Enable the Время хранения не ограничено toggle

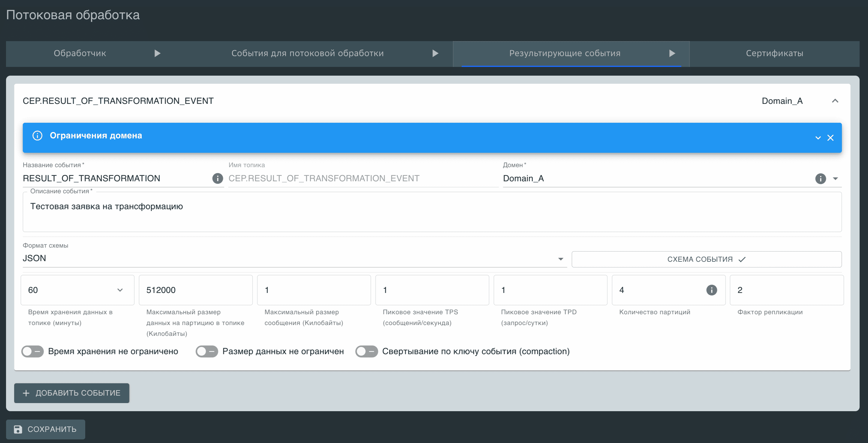pos(33,351)
